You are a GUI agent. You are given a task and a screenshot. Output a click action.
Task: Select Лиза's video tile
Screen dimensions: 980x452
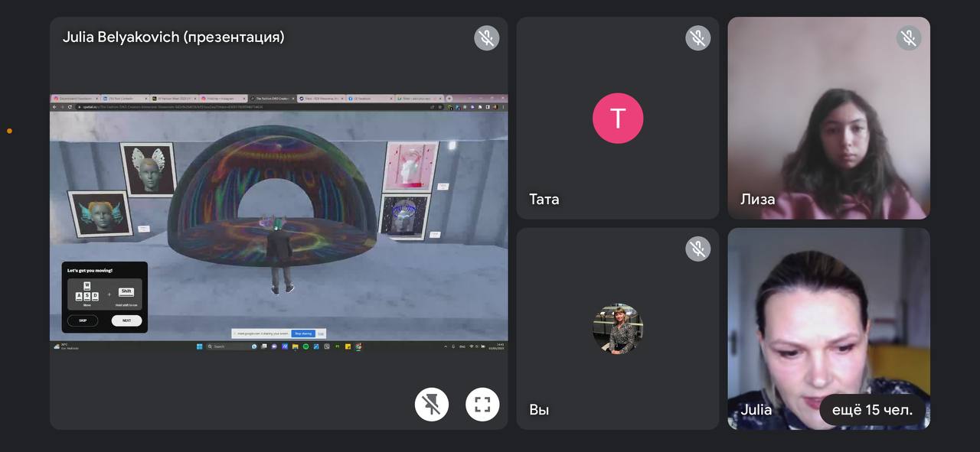pos(828,119)
